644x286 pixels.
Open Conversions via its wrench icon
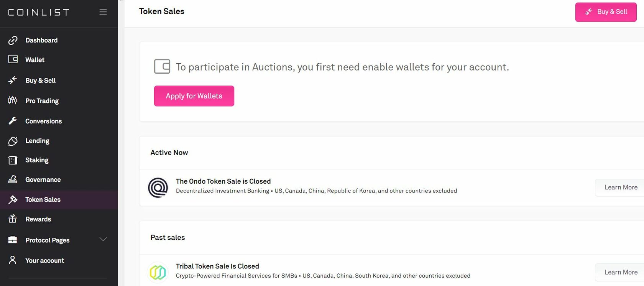coord(13,121)
